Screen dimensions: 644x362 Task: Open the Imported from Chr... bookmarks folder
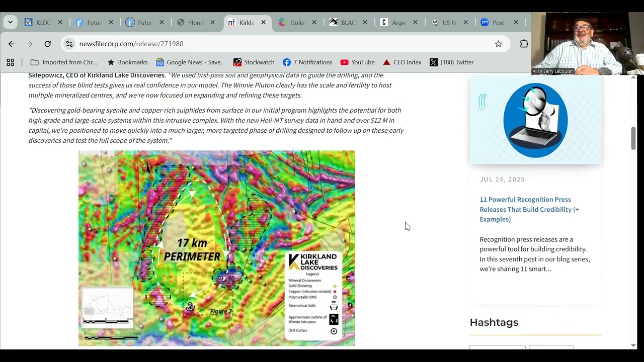(x=64, y=62)
